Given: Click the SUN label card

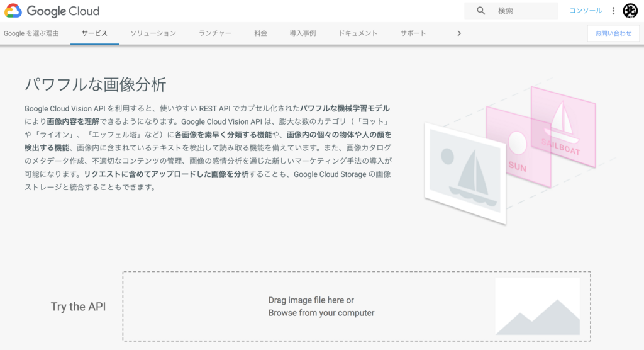Looking at the screenshot, I should pos(518,147).
